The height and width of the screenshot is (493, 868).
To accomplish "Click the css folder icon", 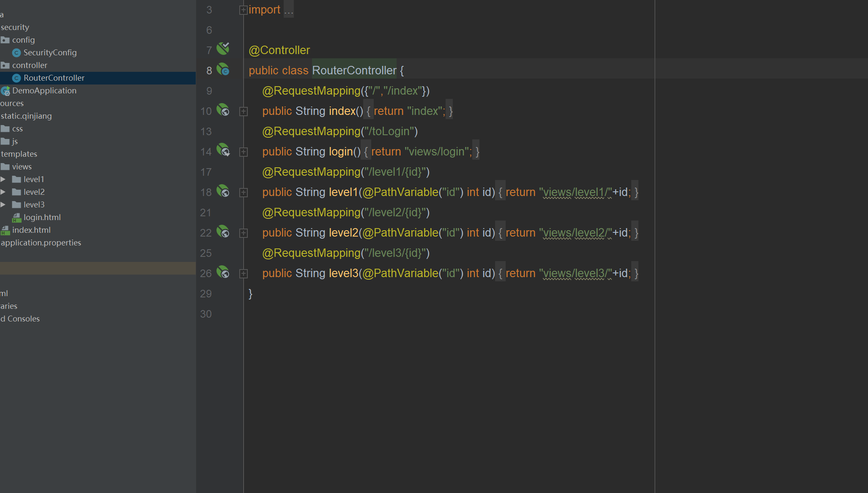I will (x=5, y=129).
